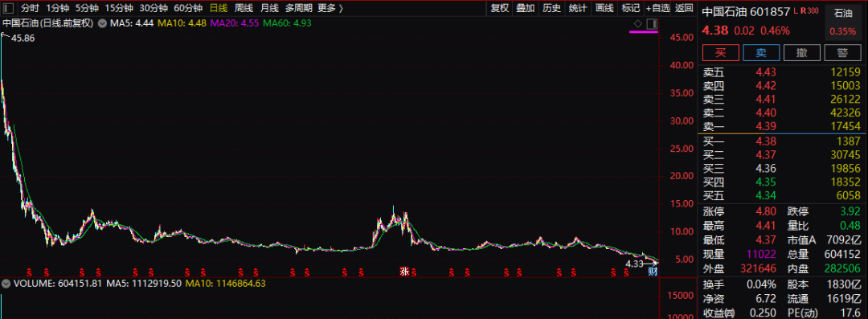Screen dimensions: 868x319
Task: Click the MA60: 4.93 indicator label
Action: (287, 23)
